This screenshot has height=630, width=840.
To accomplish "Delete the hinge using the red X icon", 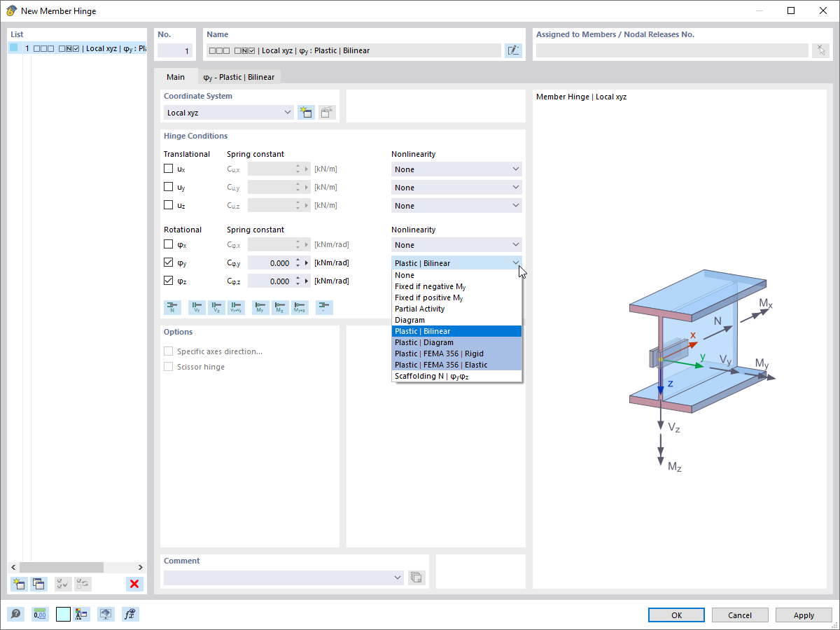I will tap(134, 583).
